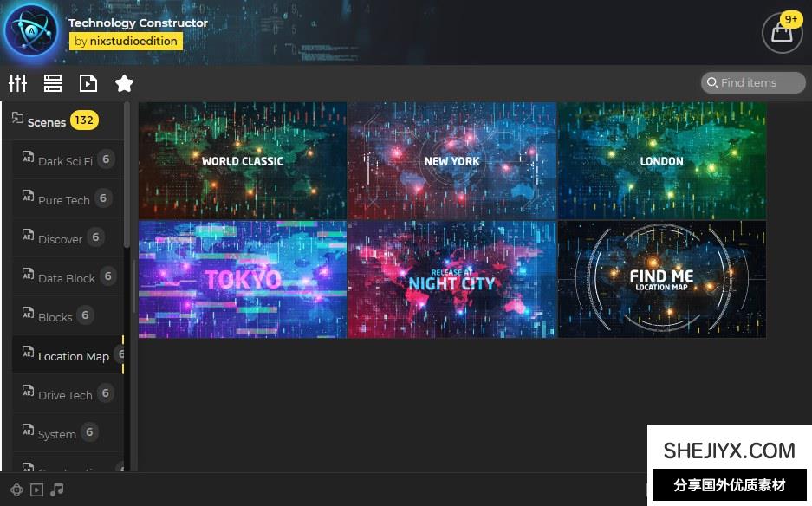Click the file with play arrow icon
This screenshot has height=506, width=812.
click(88, 83)
